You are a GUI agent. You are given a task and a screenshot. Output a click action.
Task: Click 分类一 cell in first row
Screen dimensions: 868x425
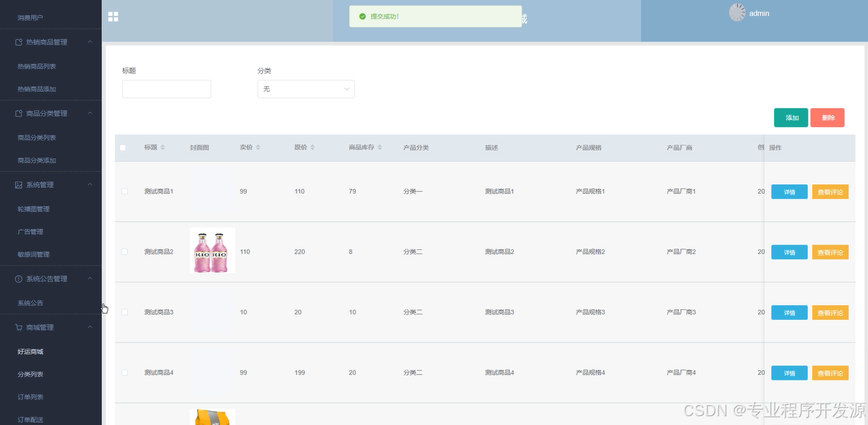(413, 191)
